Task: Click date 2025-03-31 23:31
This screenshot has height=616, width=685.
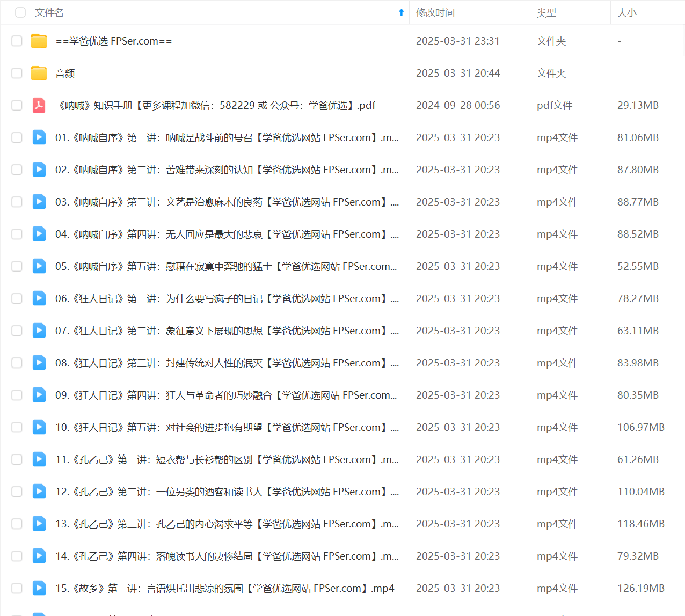Action: pos(458,41)
